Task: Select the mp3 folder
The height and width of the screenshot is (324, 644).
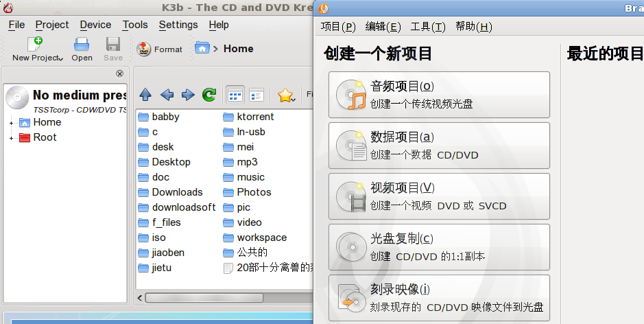Action: click(x=240, y=162)
